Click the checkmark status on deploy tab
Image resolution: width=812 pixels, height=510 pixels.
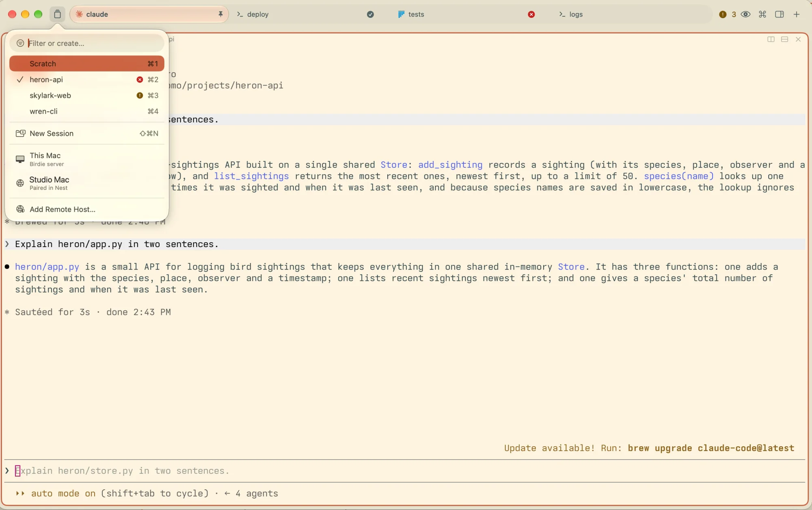(370, 14)
